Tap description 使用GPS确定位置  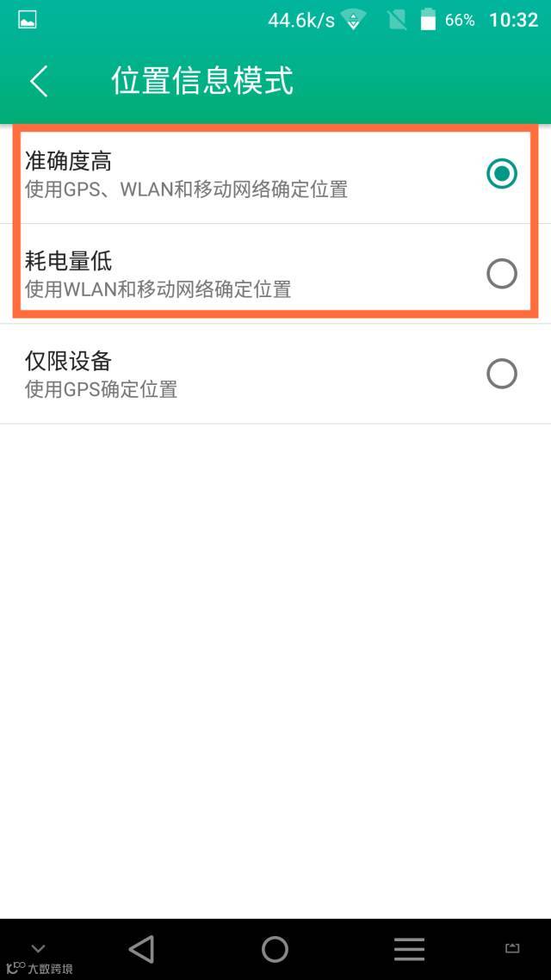coord(102,389)
